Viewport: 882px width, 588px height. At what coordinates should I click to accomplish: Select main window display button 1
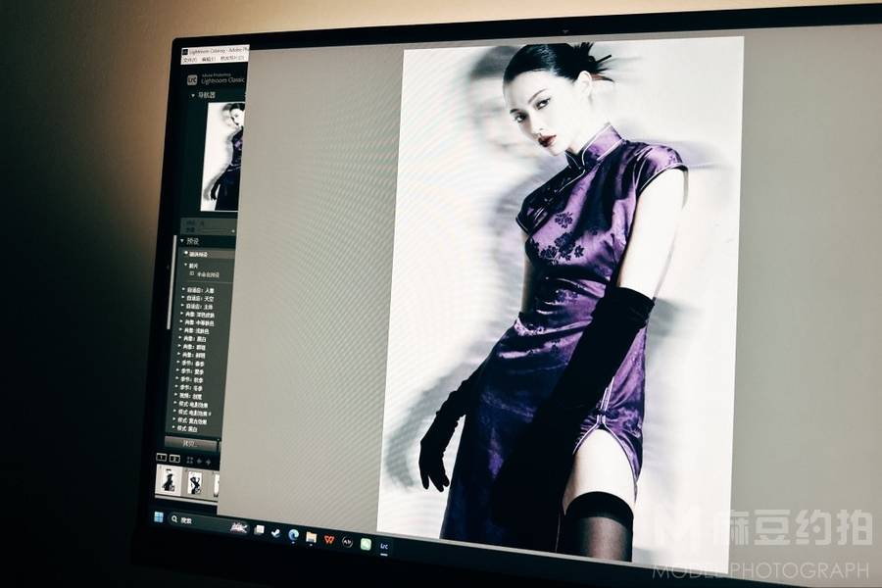(162, 458)
